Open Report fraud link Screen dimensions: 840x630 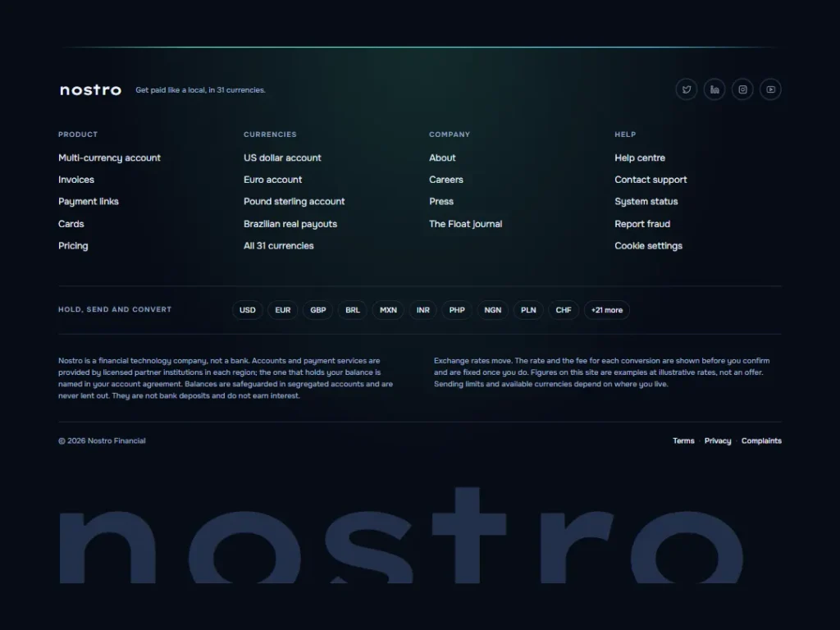[642, 224]
